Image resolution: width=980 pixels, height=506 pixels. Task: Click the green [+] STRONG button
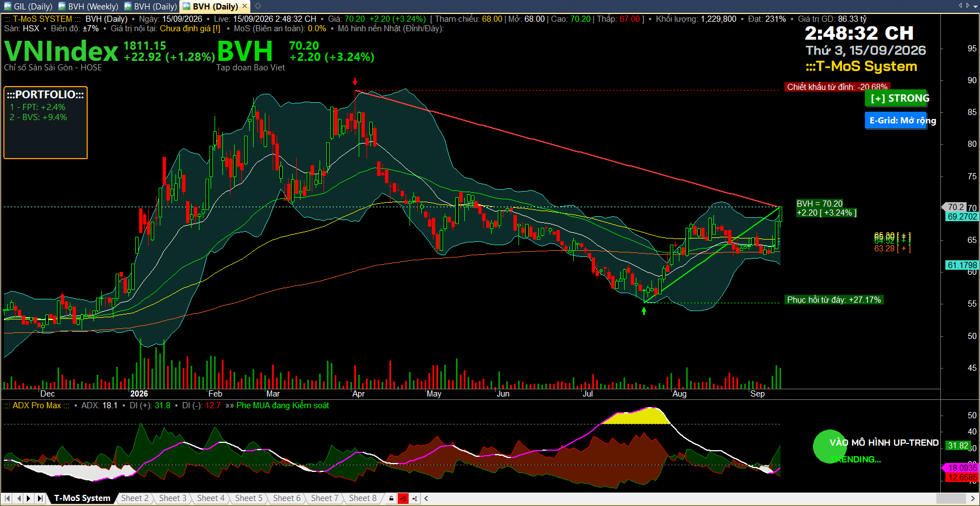896,98
